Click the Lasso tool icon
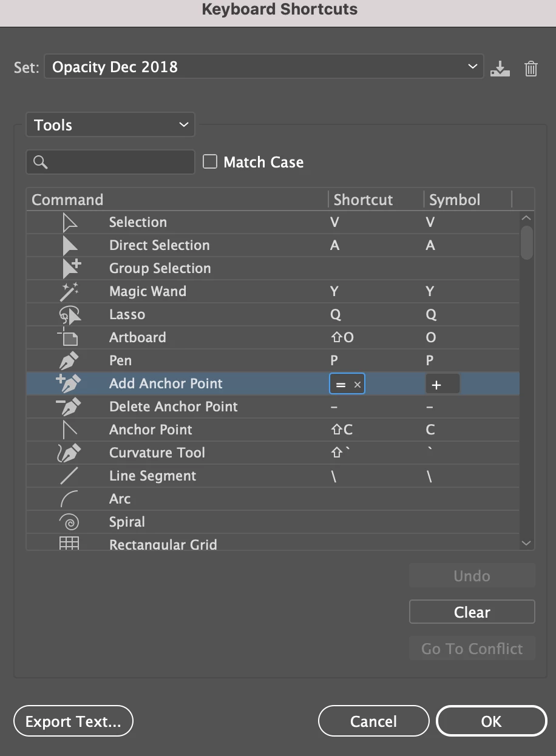 point(70,315)
